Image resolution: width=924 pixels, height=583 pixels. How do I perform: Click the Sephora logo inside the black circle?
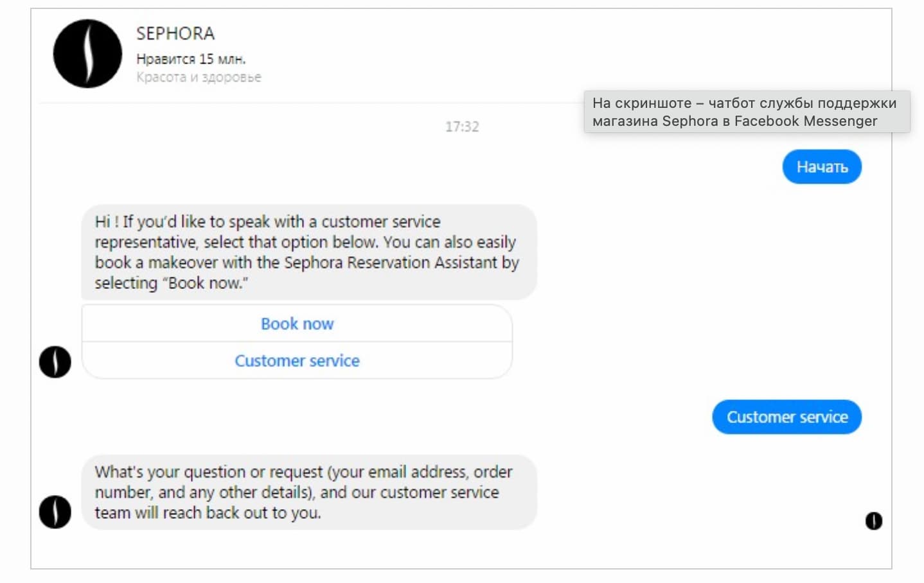pyautogui.click(x=87, y=55)
